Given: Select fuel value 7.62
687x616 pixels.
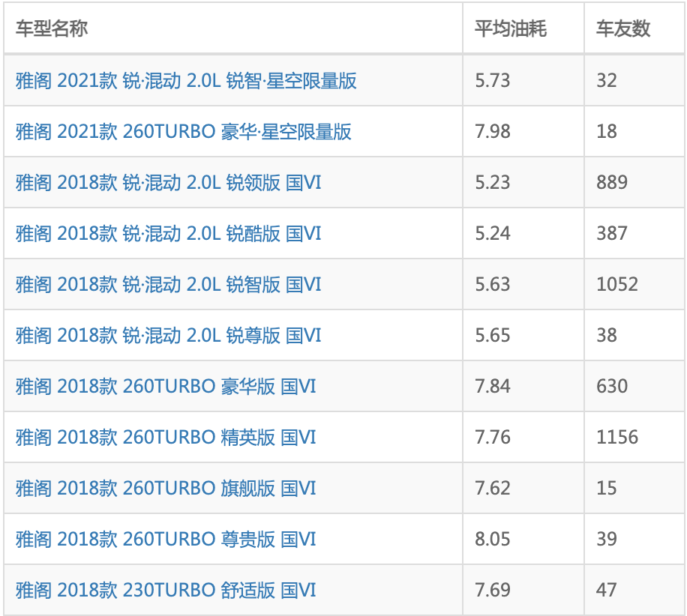Looking at the screenshot, I should click(493, 489).
